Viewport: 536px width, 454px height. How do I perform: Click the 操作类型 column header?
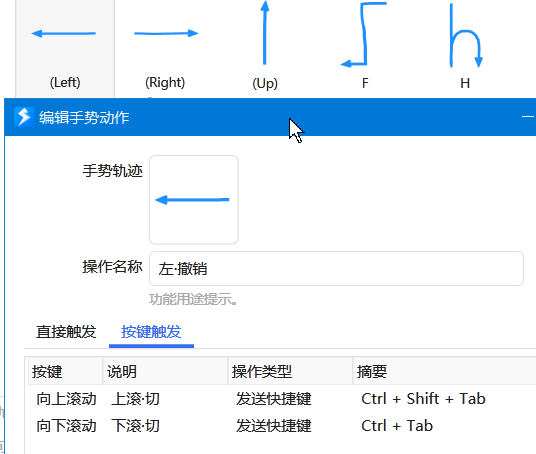(x=290, y=371)
